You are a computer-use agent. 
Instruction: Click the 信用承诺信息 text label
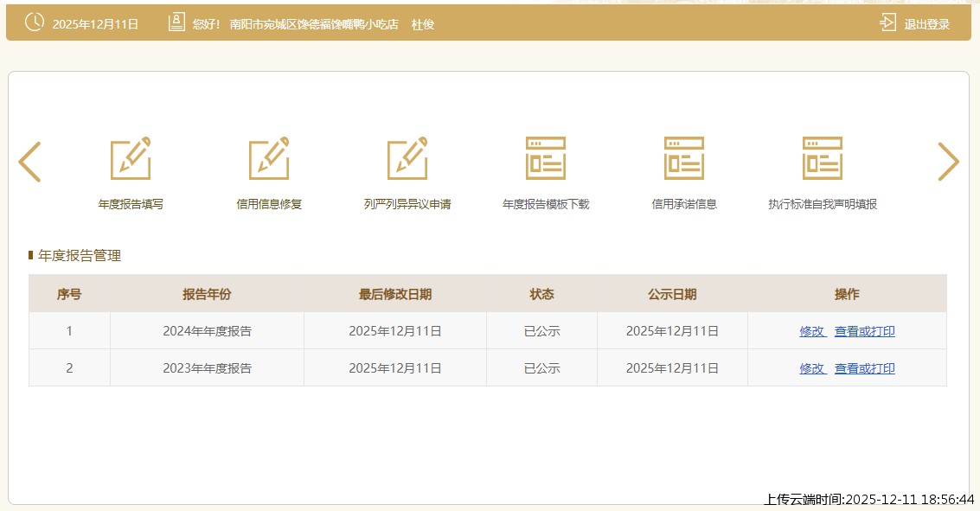pos(684,205)
